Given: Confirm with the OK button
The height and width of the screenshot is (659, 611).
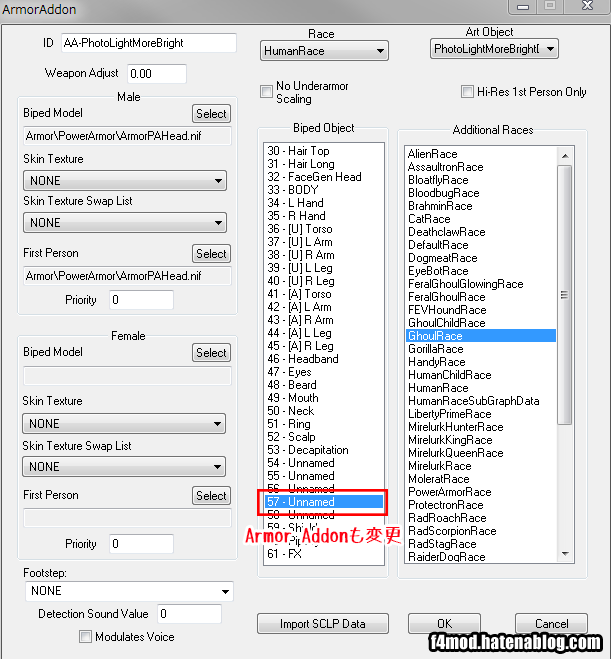Looking at the screenshot, I should [x=444, y=624].
